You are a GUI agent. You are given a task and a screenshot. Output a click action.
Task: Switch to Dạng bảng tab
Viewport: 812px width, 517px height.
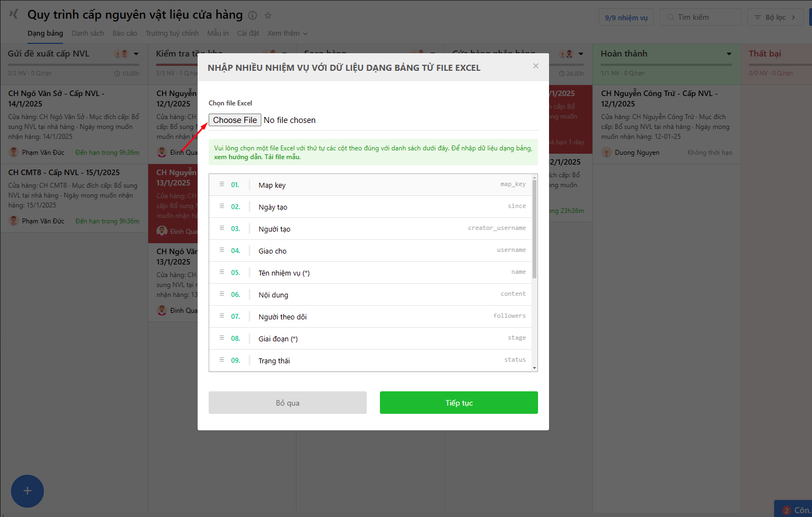(x=45, y=33)
